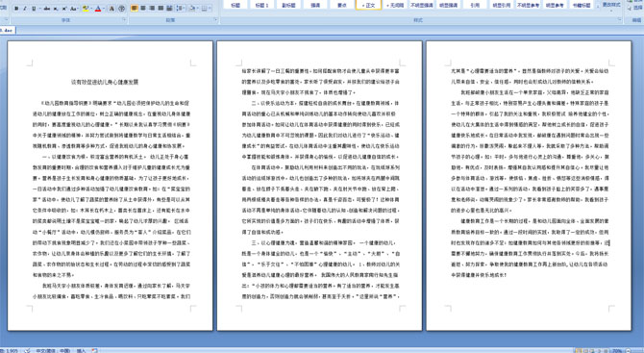Open the paragraph shading dropdown
Viewport: 644px width, 353px height.
click(193, 8)
